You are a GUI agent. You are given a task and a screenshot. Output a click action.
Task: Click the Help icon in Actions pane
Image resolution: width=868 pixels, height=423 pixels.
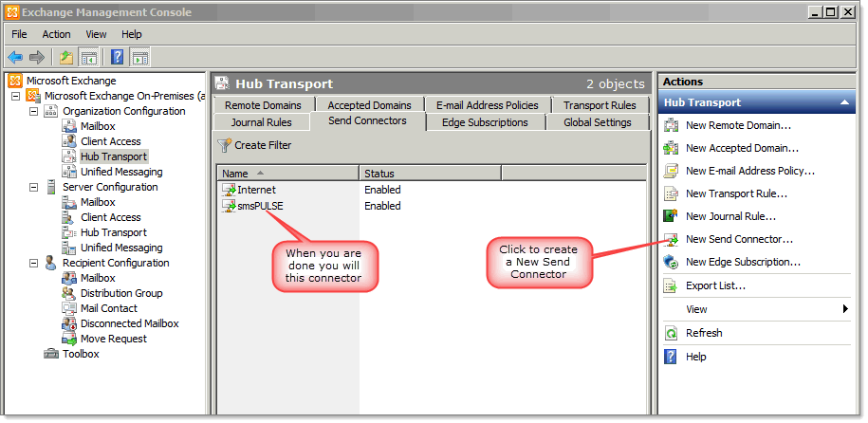coord(671,357)
